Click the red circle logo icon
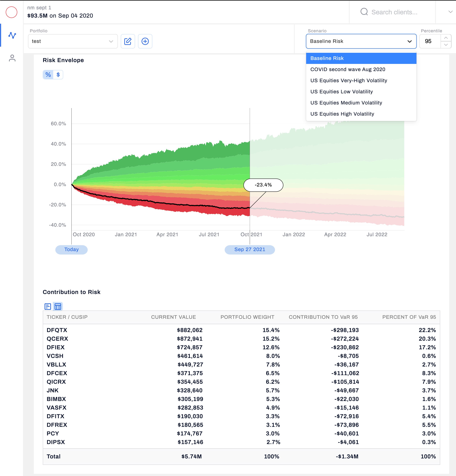The image size is (456, 476). coord(11,12)
